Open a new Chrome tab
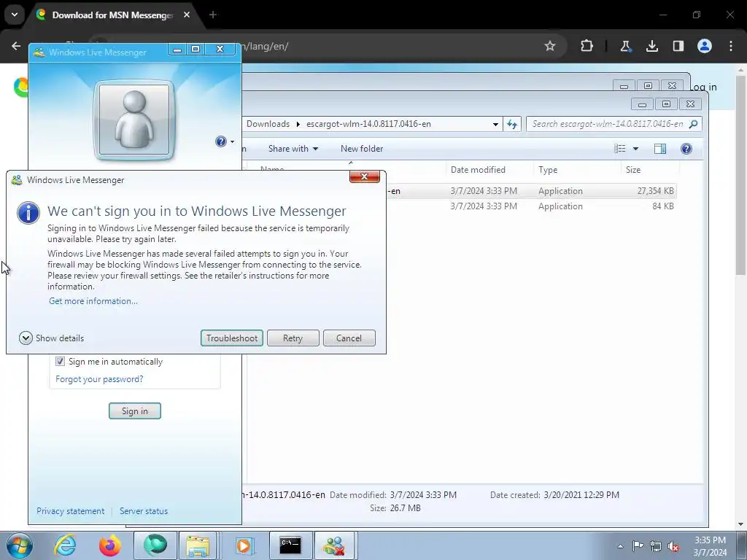Image resolution: width=747 pixels, height=560 pixels. point(213,15)
